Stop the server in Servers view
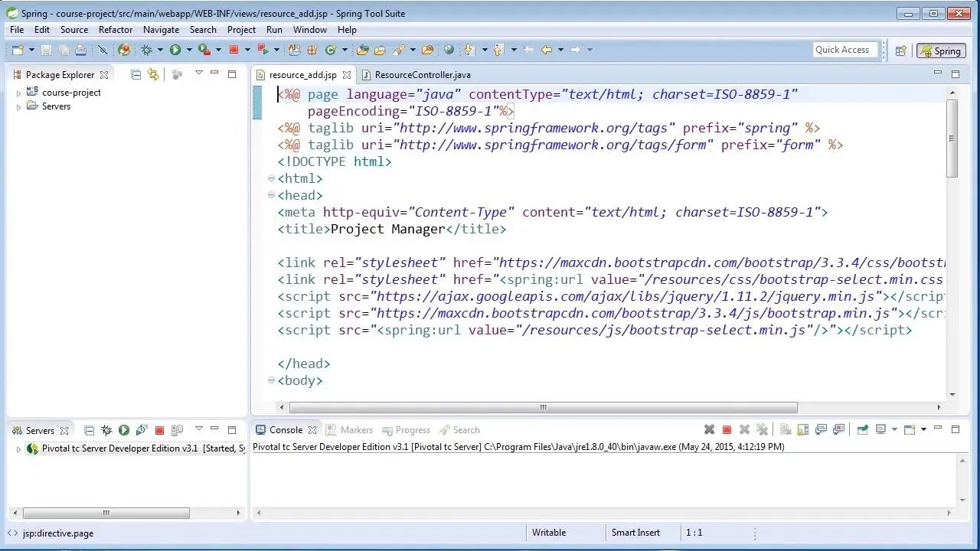Screen dimensions: 980x551 click(x=160, y=431)
